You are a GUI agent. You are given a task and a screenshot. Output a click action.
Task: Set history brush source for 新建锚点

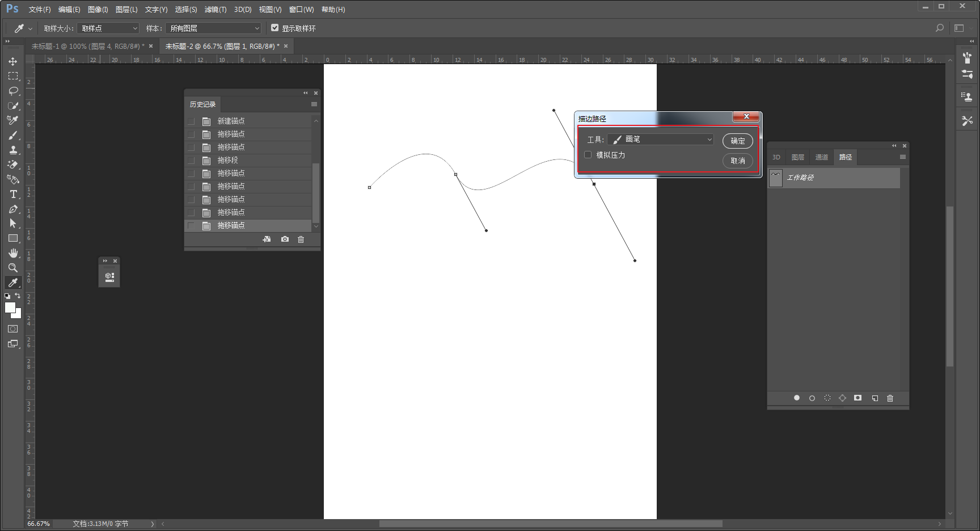[191, 121]
